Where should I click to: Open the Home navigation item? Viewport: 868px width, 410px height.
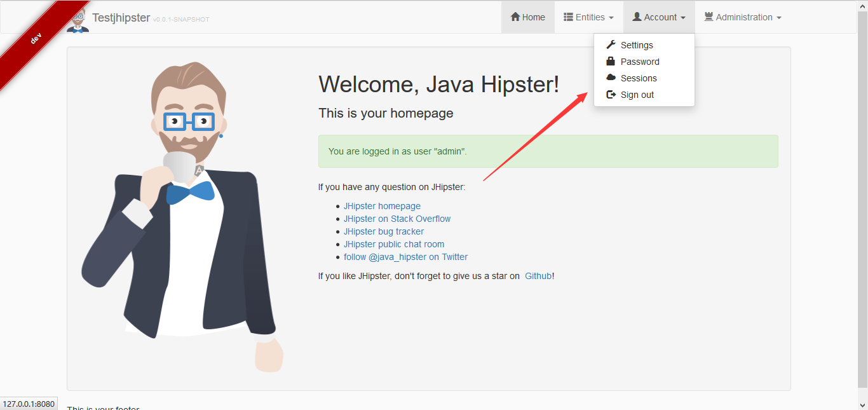click(528, 17)
